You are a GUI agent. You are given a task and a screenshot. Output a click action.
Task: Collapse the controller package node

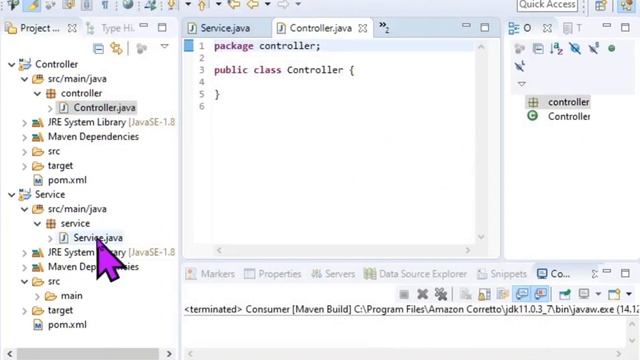[38, 93]
